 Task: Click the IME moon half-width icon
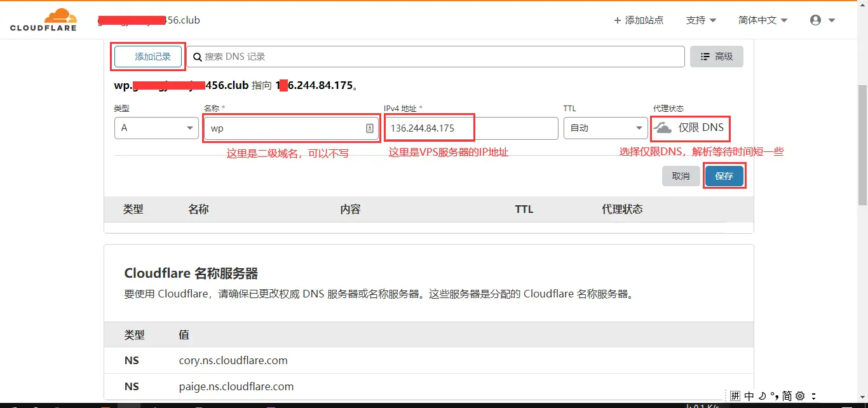[x=762, y=395]
